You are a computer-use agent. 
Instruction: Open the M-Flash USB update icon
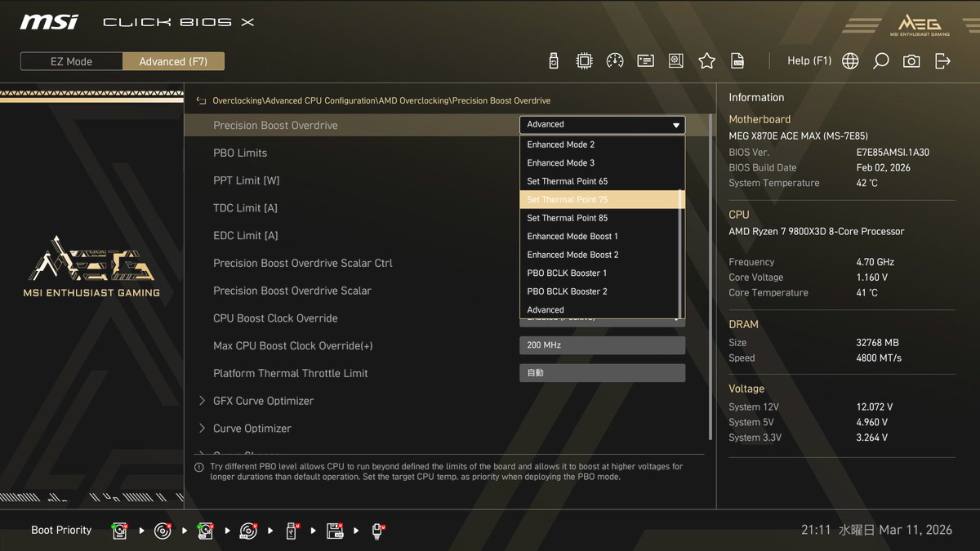click(554, 61)
